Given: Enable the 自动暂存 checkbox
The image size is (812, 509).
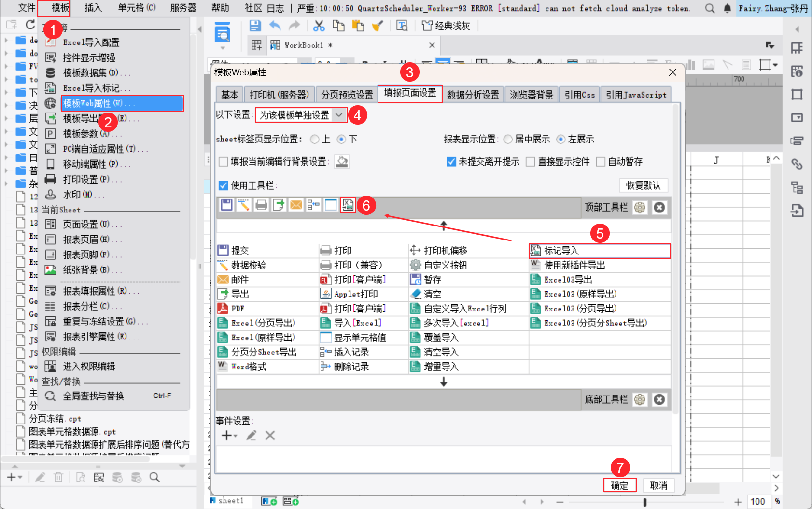Looking at the screenshot, I should [x=601, y=162].
